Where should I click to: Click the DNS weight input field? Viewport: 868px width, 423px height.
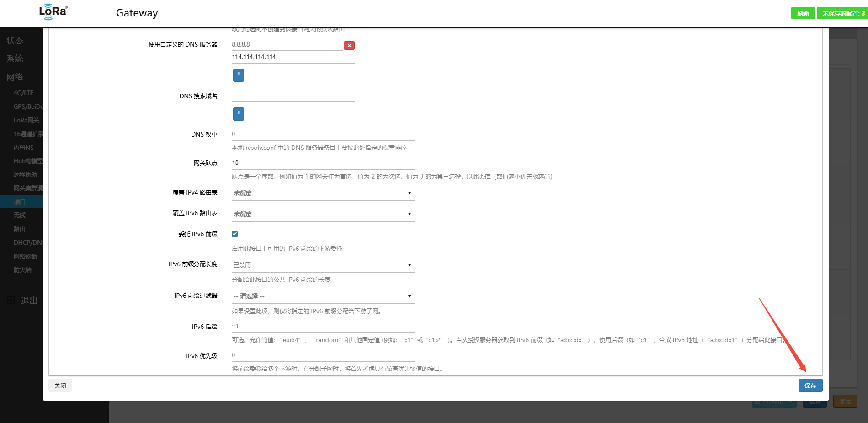(x=322, y=134)
